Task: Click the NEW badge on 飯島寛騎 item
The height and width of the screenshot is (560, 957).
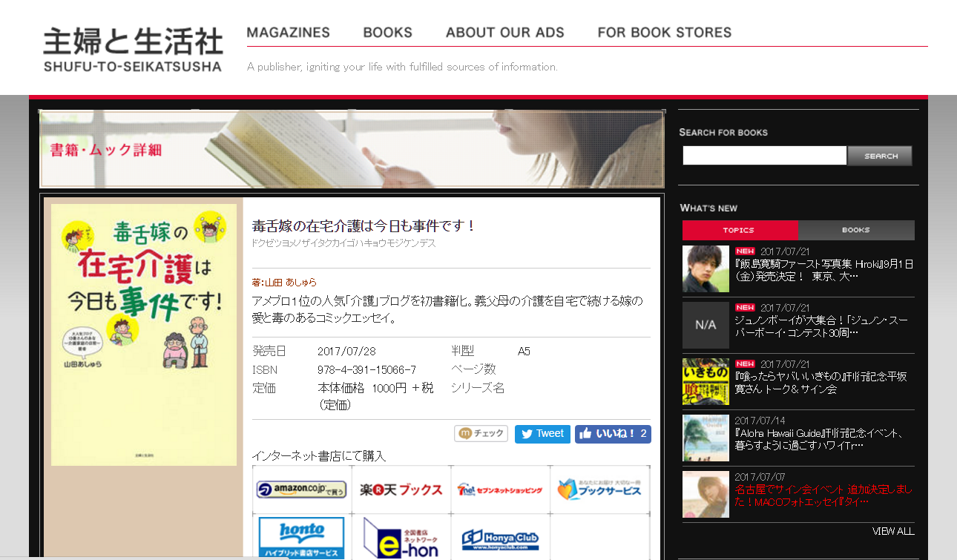Action: coord(745,251)
